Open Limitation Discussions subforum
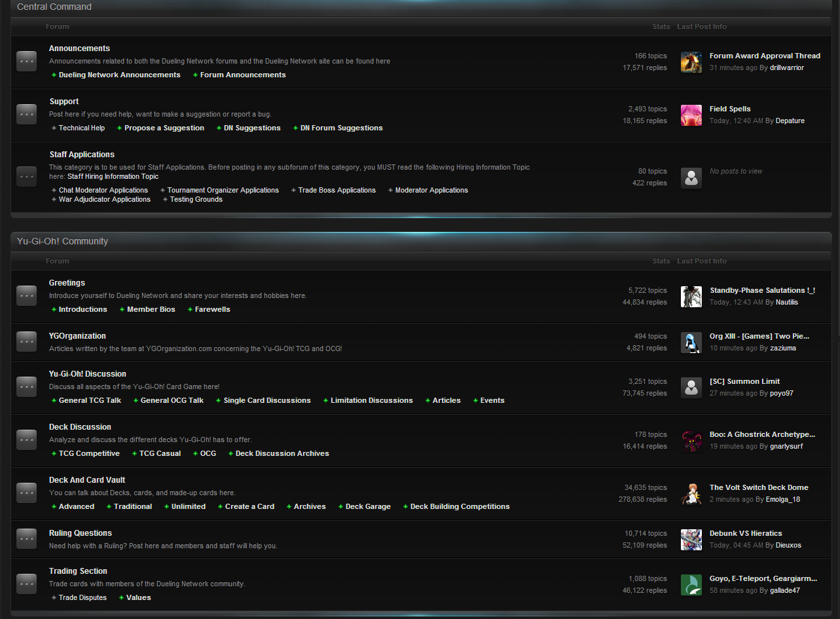840x619 pixels. (x=372, y=400)
